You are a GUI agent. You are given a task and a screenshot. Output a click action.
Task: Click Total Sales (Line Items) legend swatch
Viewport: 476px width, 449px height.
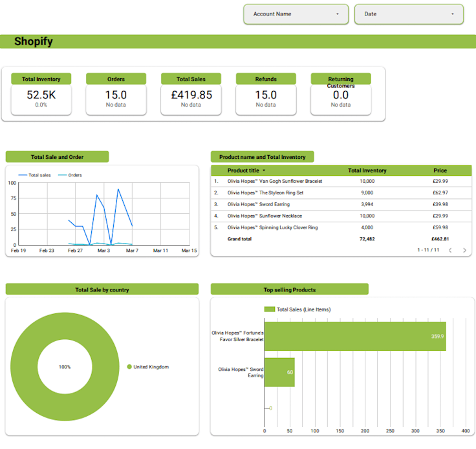[270, 309]
